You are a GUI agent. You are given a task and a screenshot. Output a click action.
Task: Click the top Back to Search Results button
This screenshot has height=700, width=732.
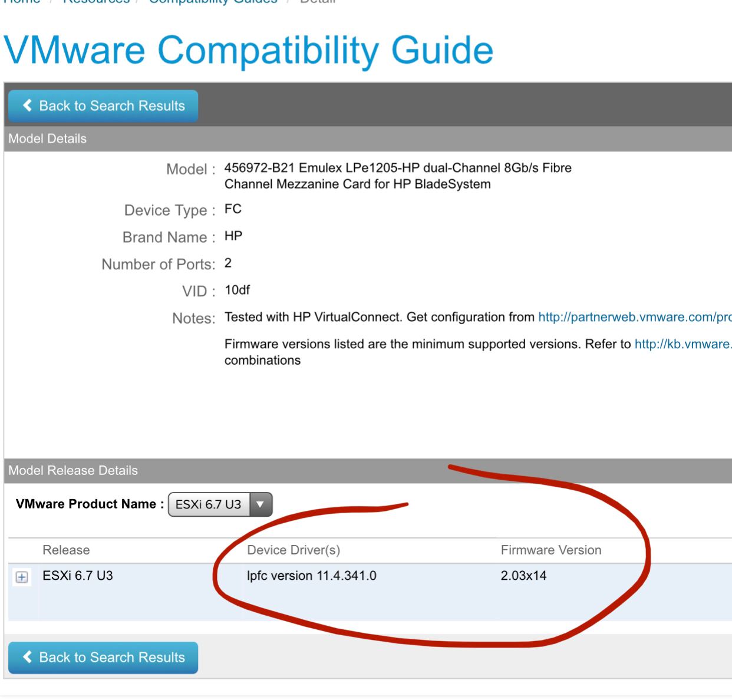click(x=103, y=106)
